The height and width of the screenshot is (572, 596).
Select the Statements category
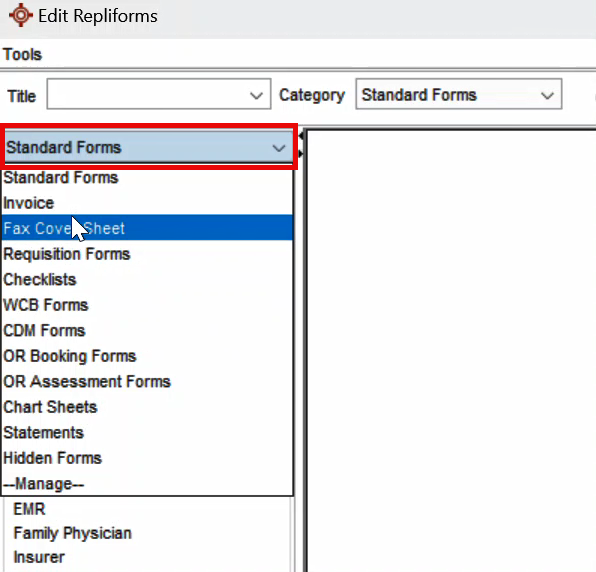(x=147, y=432)
